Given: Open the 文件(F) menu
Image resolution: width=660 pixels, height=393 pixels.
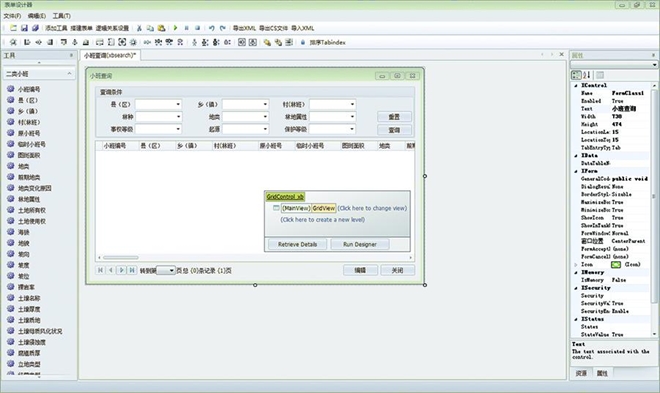Looking at the screenshot, I should (12, 16).
